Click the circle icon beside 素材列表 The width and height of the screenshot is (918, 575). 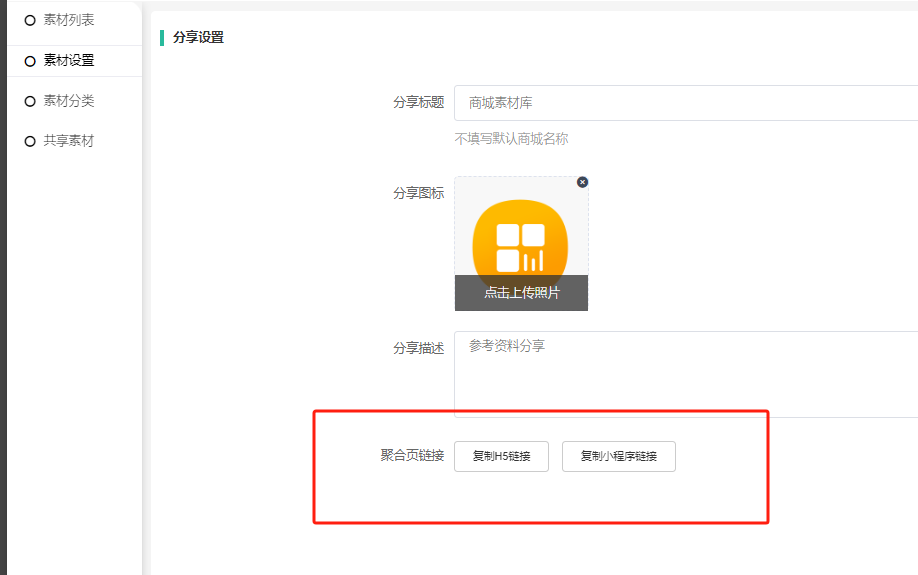click(x=30, y=20)
